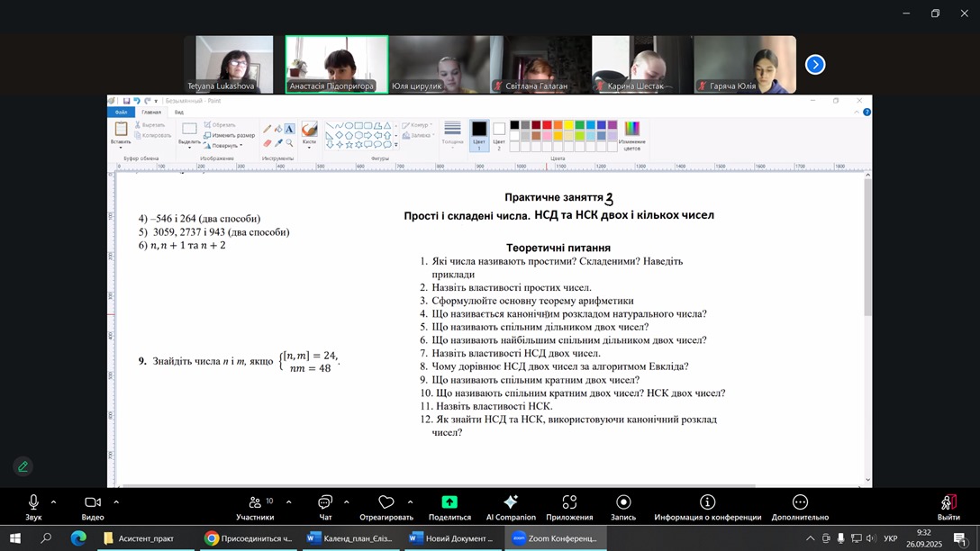The width and height of the screenshot is (980, 551).
Task: Switch to the Вид tab in Paint
Action: point(179,112)
